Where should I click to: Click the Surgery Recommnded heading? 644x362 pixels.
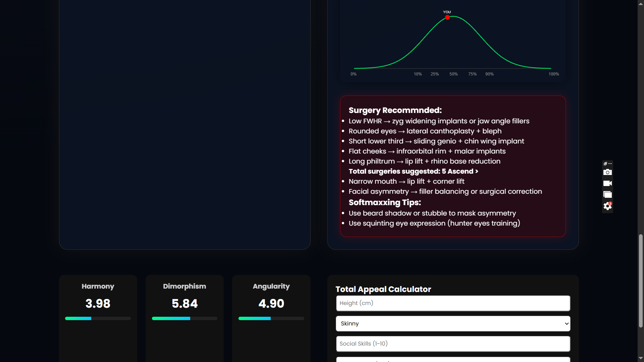tap(395, 110)
